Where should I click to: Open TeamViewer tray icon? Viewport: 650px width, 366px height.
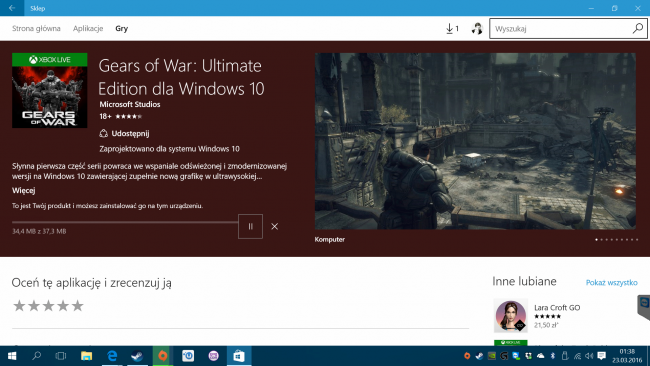click(516, 356)
